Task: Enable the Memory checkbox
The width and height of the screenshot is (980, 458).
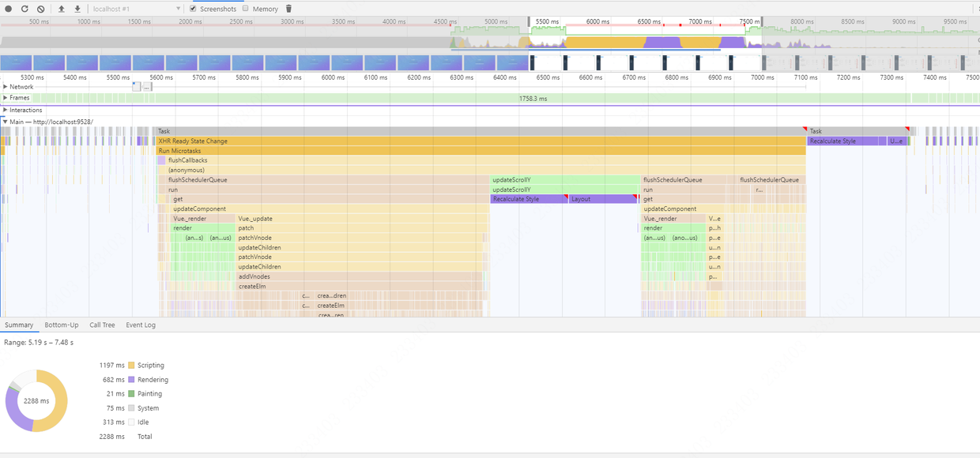Action: (246, 9)
